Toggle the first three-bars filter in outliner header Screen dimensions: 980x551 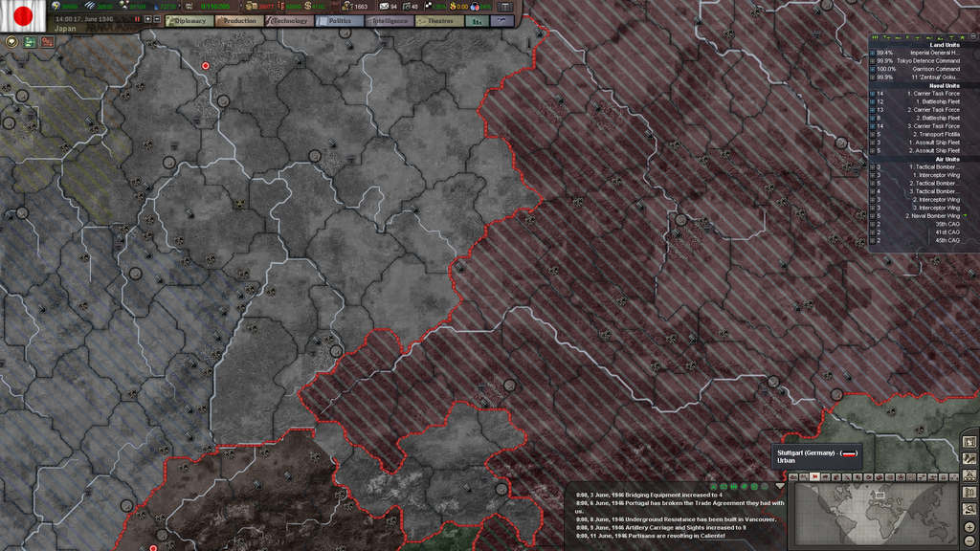click(875, 37)
